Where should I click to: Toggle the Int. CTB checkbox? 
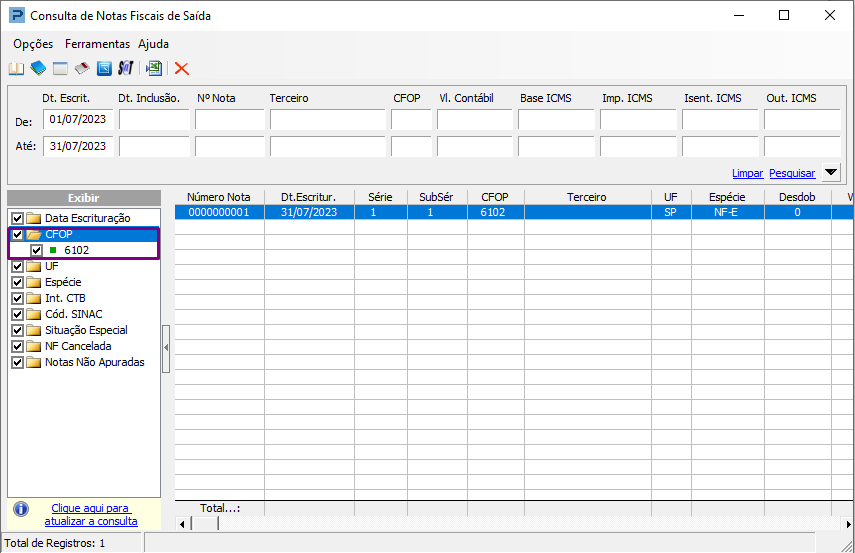(17, 298)
